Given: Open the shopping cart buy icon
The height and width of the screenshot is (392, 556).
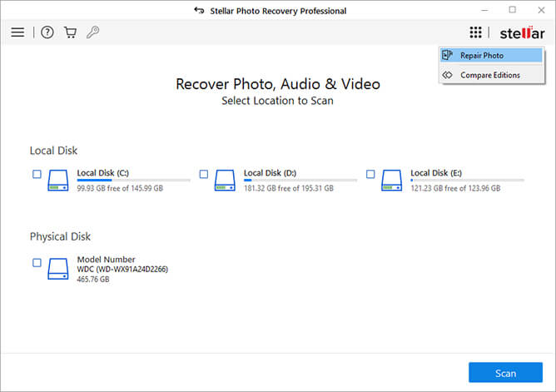Looking at the screenshot, I should click(70, 32).
